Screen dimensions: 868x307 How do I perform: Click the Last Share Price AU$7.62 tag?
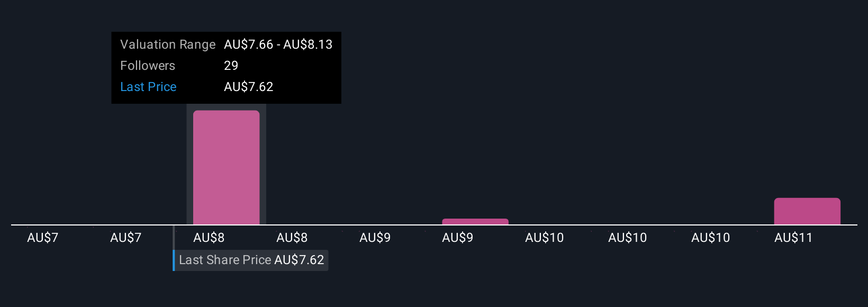(x=251, y=260)
